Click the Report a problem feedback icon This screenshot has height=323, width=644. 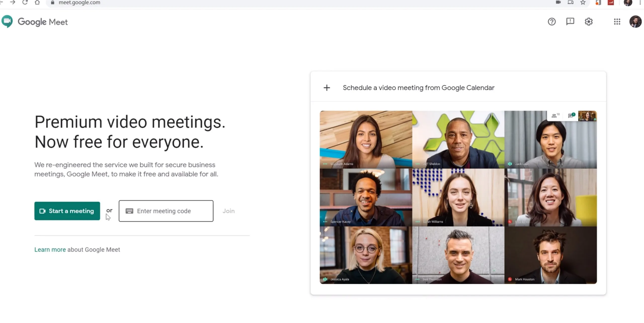pyautogui.click(x=570, y=22)
